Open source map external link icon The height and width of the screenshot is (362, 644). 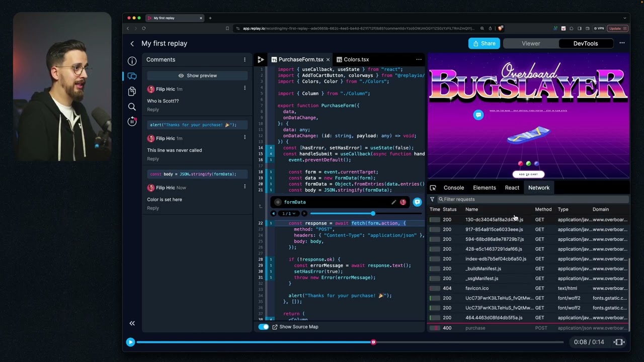tap(275, 327)
